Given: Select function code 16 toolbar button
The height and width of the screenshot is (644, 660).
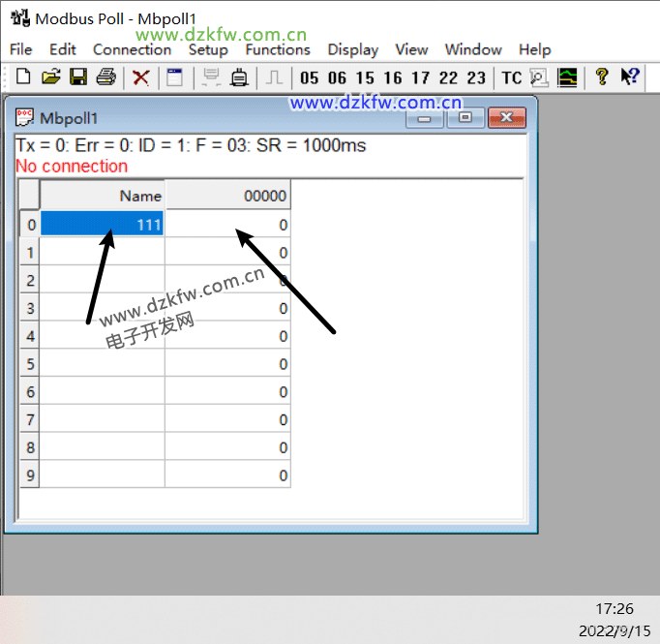Looking at the screenshot, I should click(393, 77).
